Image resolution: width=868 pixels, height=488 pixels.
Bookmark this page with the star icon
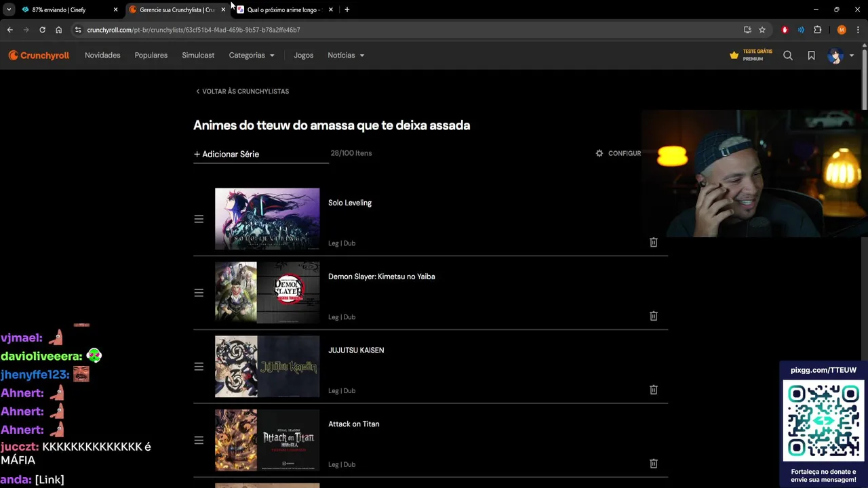762,30
